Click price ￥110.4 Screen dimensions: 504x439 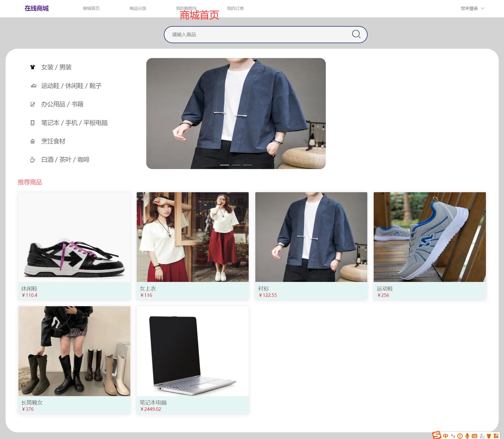[x=29, y=295]
